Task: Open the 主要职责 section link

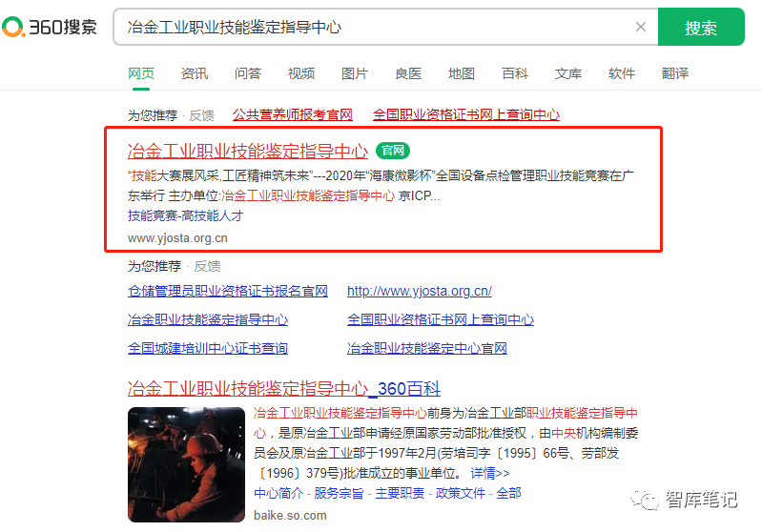Action: pos(400,493)
